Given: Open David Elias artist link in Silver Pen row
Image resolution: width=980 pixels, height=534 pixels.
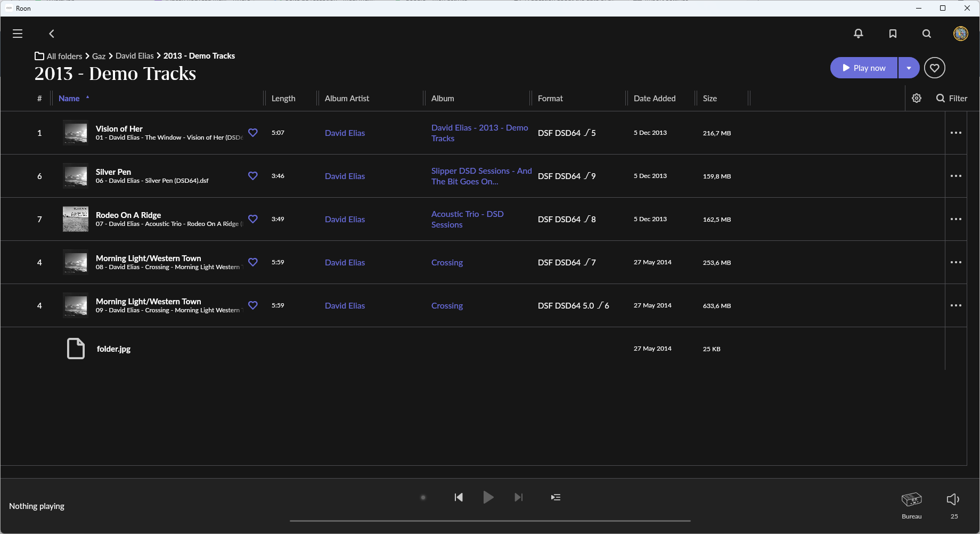Looking at the screenshot, I should coord(345,176).
